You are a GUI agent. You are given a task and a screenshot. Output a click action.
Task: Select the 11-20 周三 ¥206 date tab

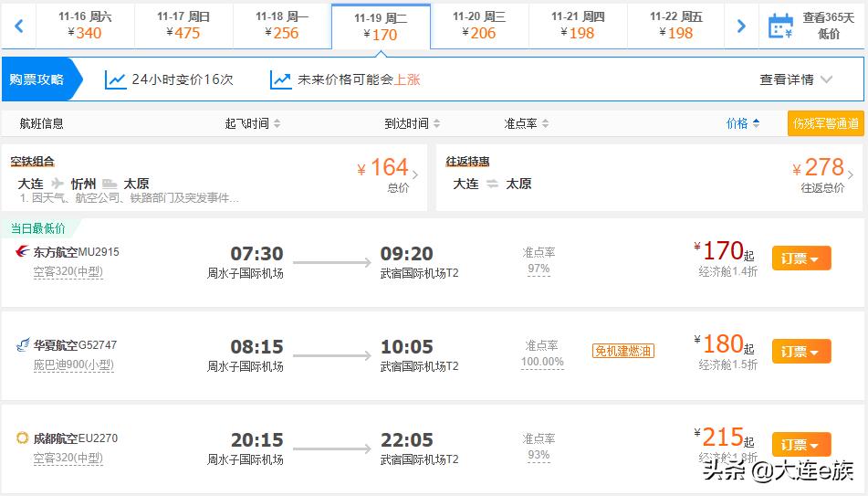[x=479, y=26]
